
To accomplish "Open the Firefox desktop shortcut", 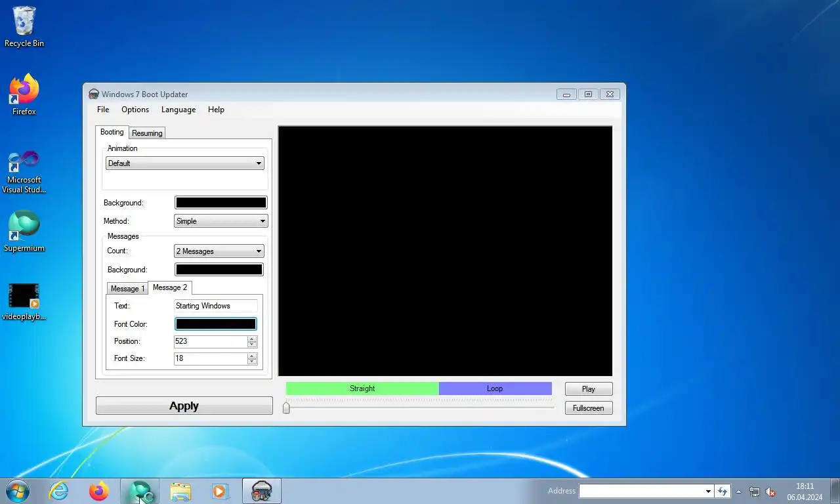I will (x=24, y=95).
